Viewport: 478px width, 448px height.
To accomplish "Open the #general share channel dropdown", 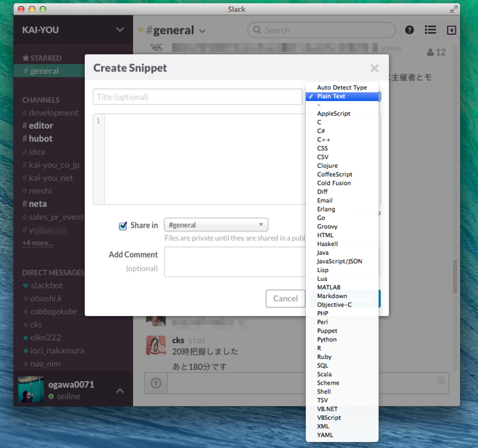I will [216, 225].
